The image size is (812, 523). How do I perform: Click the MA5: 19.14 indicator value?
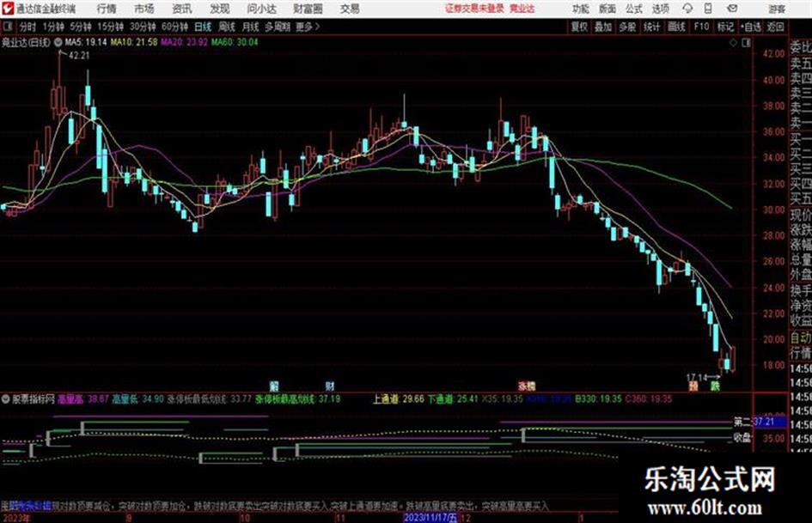coord(86,42)
